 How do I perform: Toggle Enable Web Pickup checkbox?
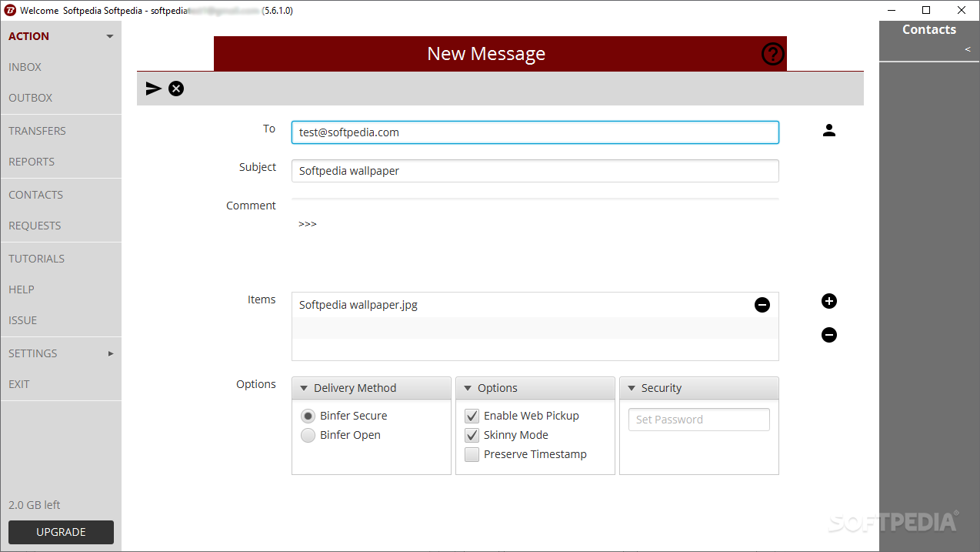(x=472, y=416)
